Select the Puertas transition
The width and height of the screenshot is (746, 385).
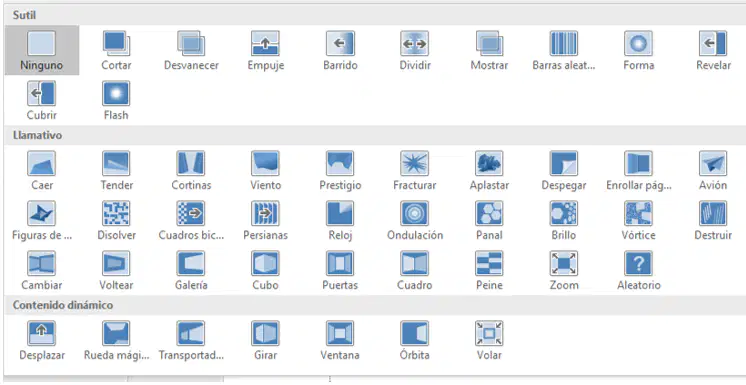pyautogui.click(x=340, y=270)
